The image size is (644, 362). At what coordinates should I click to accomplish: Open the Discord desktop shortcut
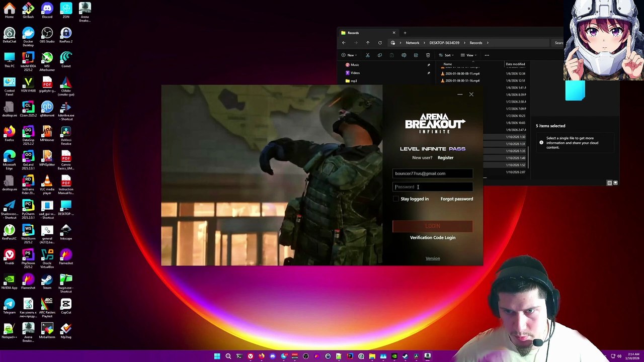47,11
